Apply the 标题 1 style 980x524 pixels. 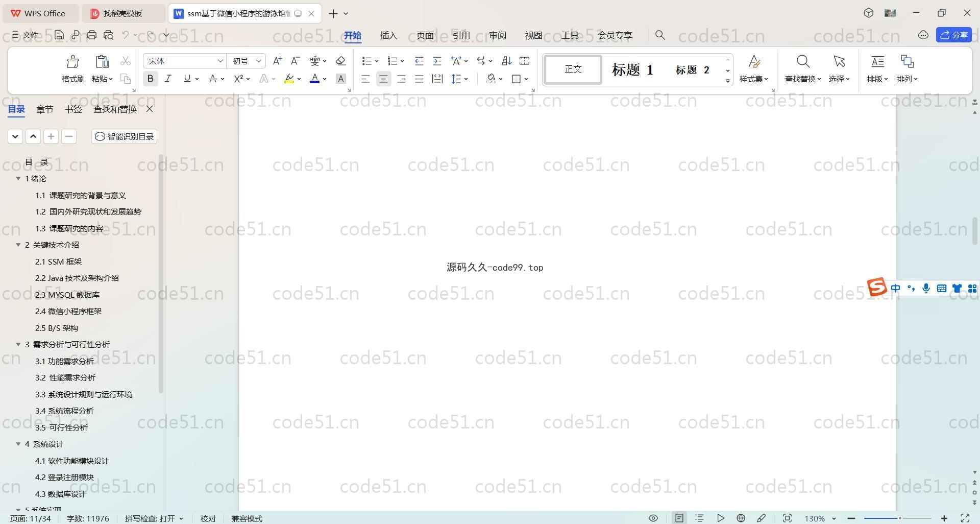[632, 69]
